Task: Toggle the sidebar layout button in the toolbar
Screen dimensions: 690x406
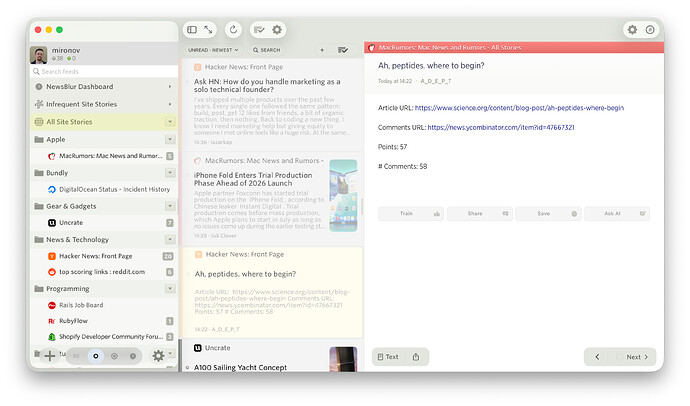Action: (x=192, y=29)
